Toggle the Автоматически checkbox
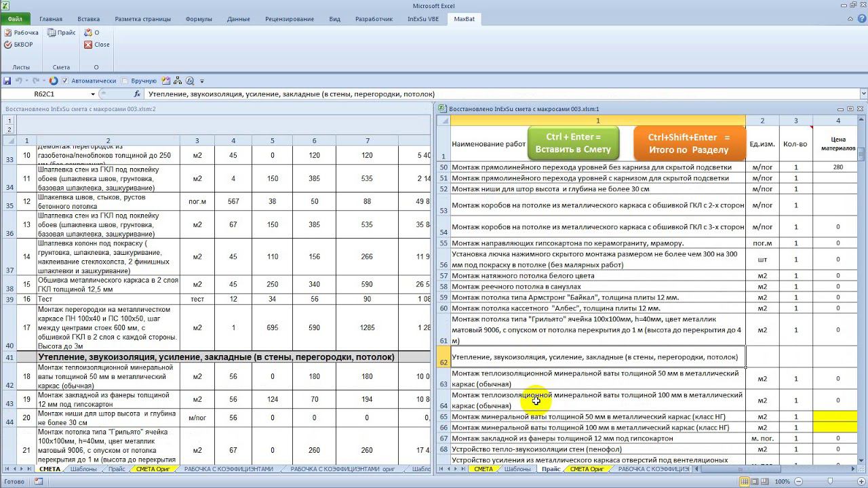 point(64,81)
